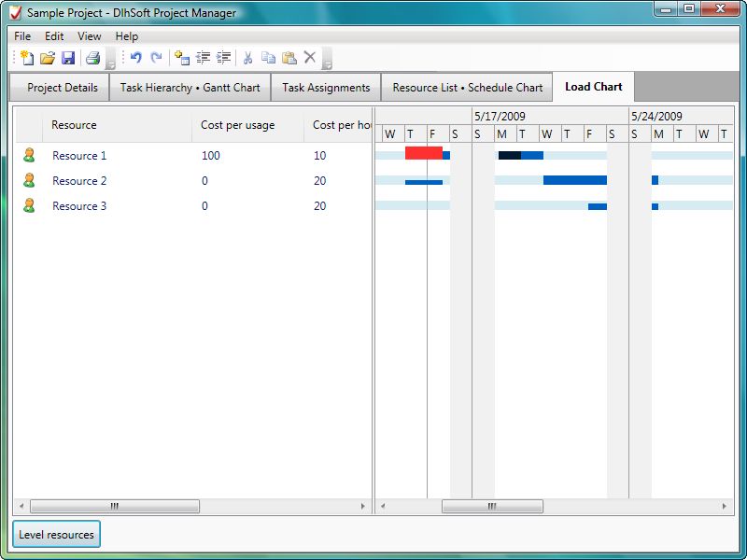747x560 pixels.
Task: Paste with the clipboard icon
Action: [289, 58]
